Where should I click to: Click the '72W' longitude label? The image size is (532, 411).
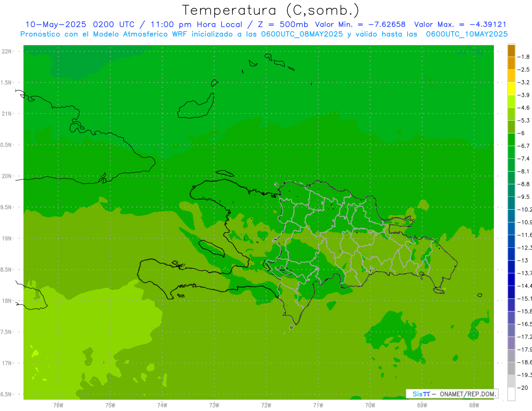coord(266,405)
